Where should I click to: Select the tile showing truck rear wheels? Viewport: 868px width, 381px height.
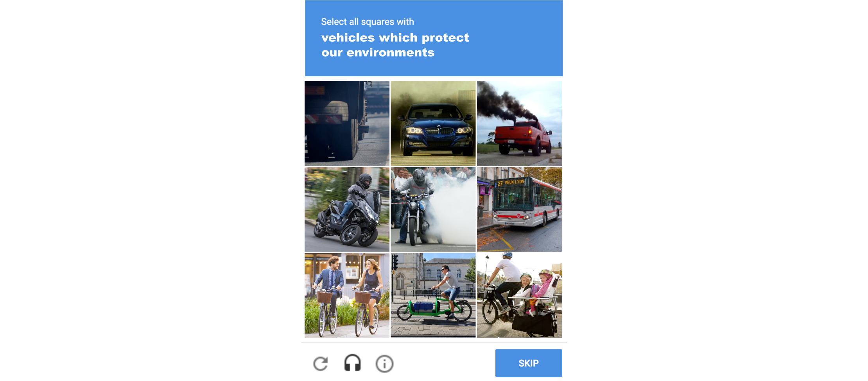click(x=347, y=123)
